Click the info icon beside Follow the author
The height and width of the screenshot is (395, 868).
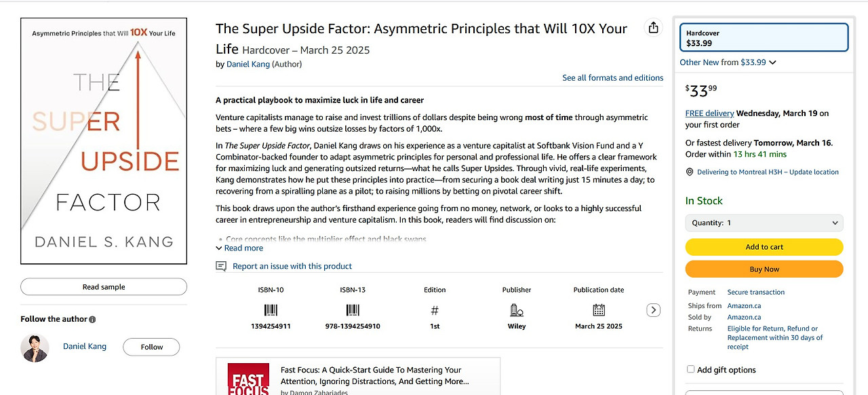92,320
